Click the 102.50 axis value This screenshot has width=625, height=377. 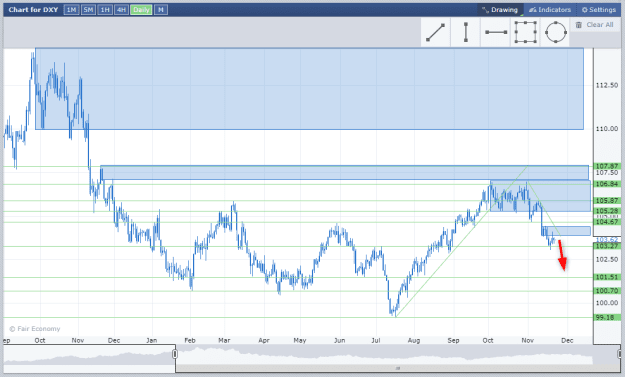click(607, 259)
